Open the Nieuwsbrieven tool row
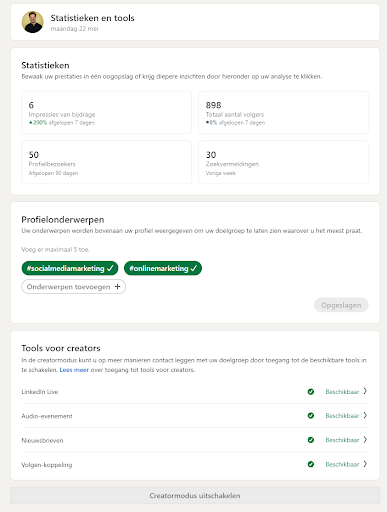This screenshot has width=387, height=512. 195,440
